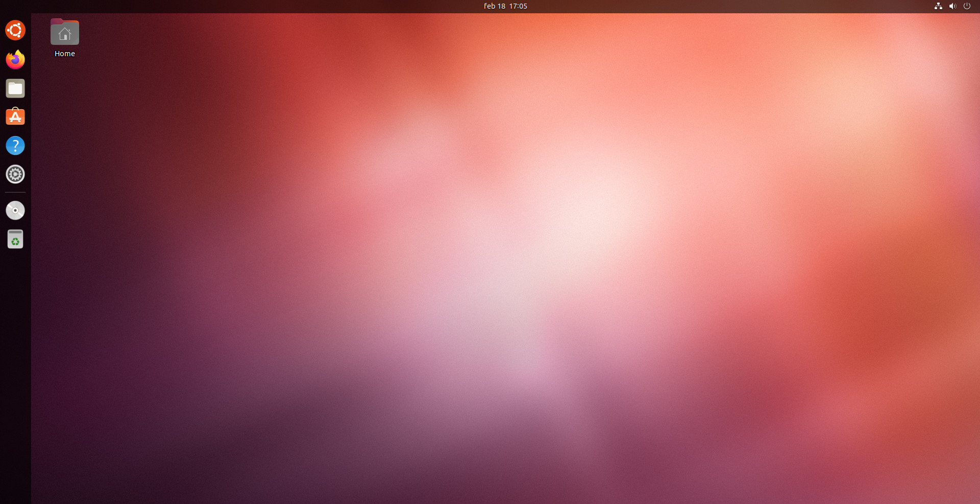Click the 17:05 time in top bar
The width and height of the screenshot is (980, 504).
pyautogui.click(x=518, y=6)
